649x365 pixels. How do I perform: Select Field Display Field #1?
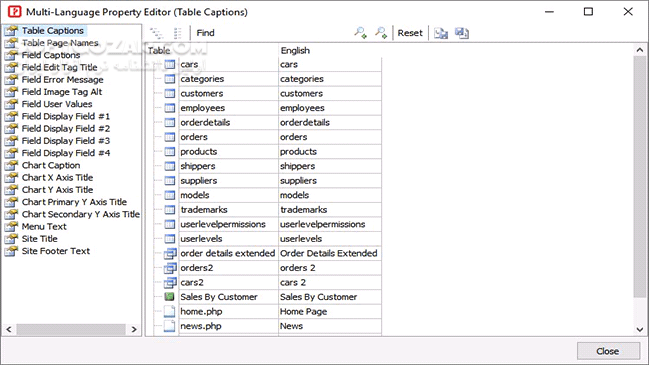coord(66,116)
